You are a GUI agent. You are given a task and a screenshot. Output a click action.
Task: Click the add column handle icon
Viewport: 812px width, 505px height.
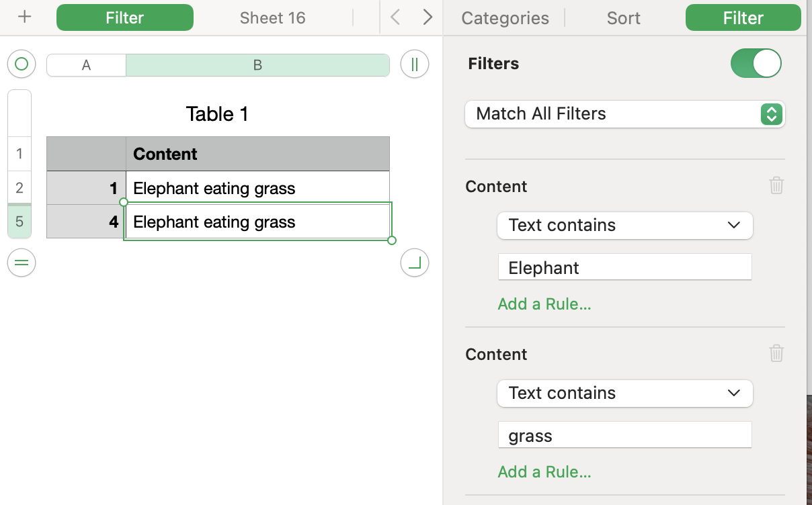[x=415, y=64]
